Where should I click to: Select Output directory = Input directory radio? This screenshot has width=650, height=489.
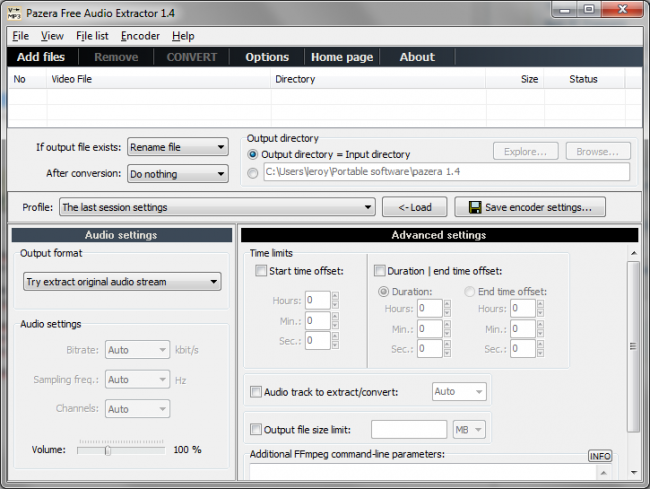252,155
